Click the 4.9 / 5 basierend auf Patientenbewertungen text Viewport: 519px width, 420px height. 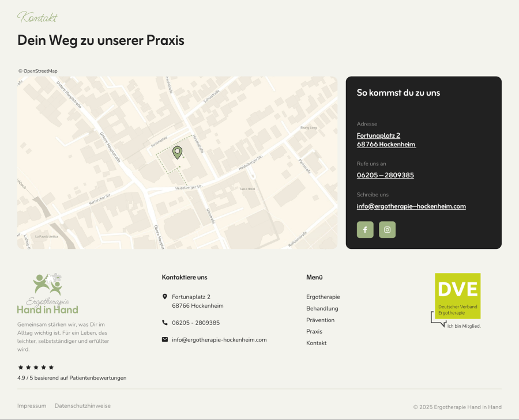pyautogui.click(x=72, y=378)
